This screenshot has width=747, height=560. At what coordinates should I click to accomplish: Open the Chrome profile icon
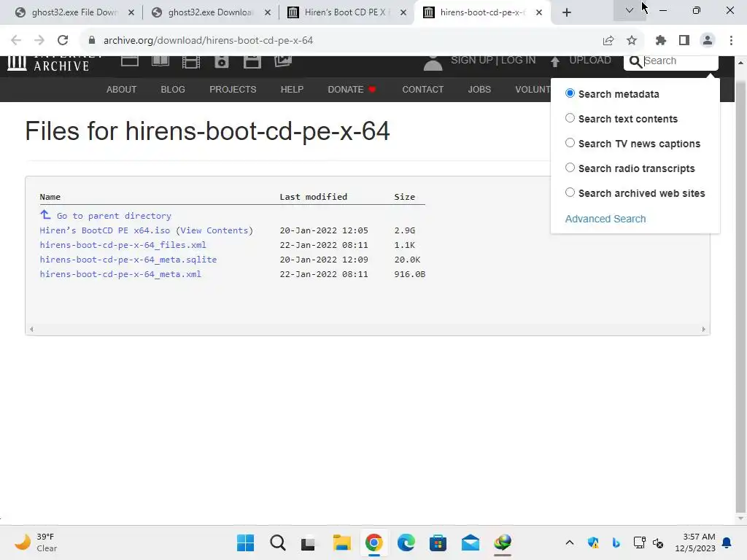(x=708, y=41)
